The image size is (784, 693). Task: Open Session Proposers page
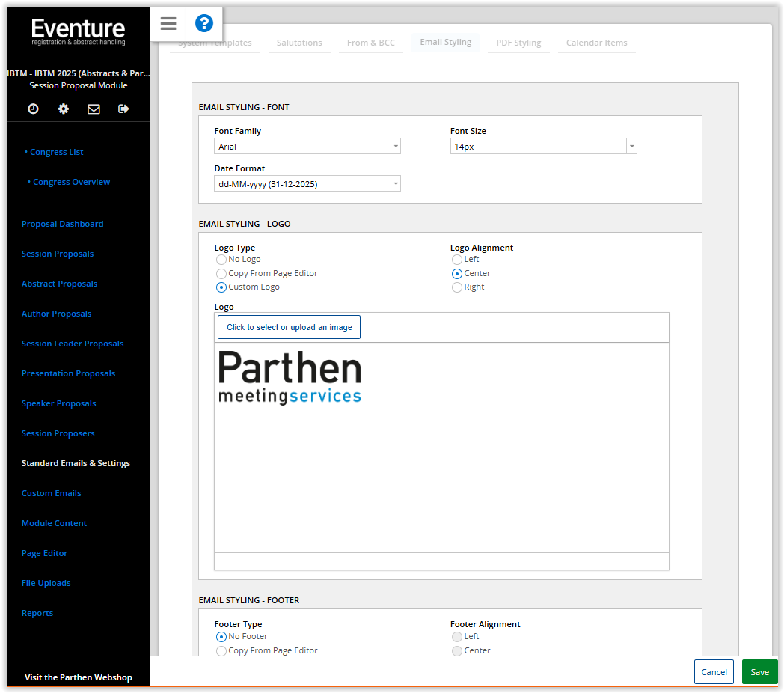[58, 434]
